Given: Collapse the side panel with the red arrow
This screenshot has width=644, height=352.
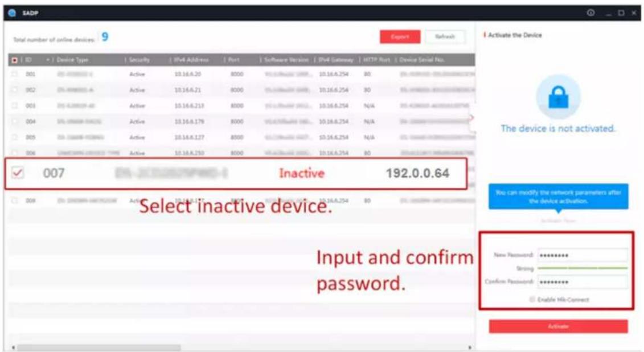Looking at the screenshot, I should 471,118.
